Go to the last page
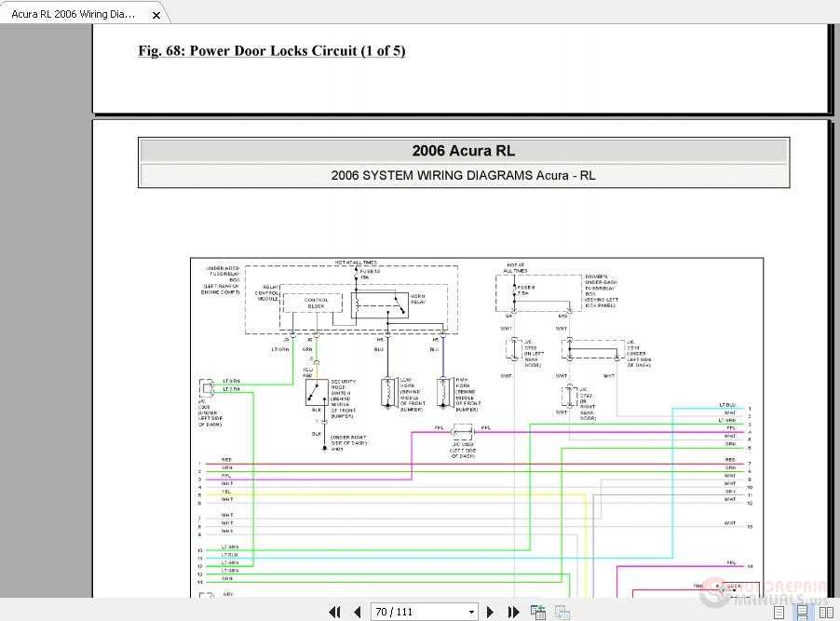 click(513, 612)
